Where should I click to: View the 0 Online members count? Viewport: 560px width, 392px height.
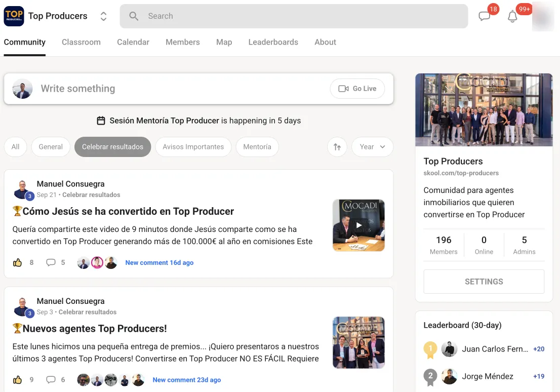[x=484, y=245]
